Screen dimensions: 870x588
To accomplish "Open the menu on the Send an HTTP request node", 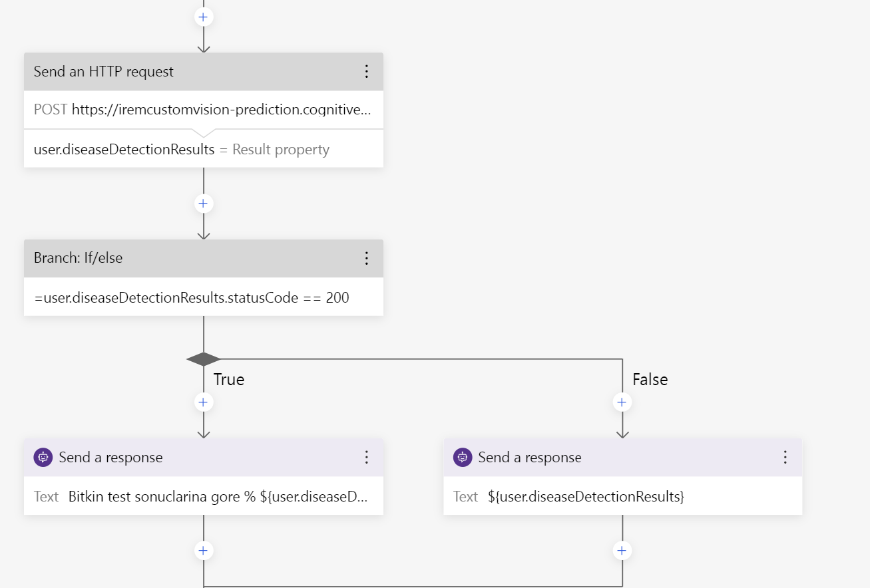I will coord(367,71).
